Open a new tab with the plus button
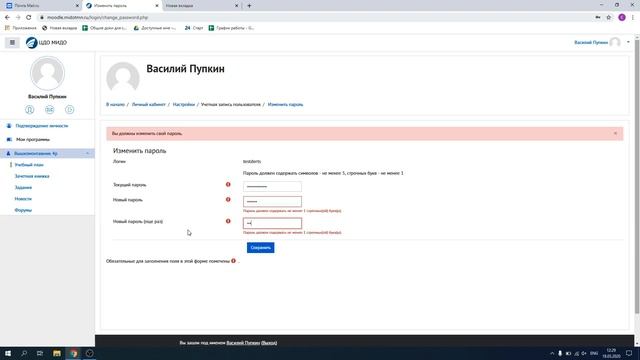Screen dimensions: 640x360 [x=249, y=6]
